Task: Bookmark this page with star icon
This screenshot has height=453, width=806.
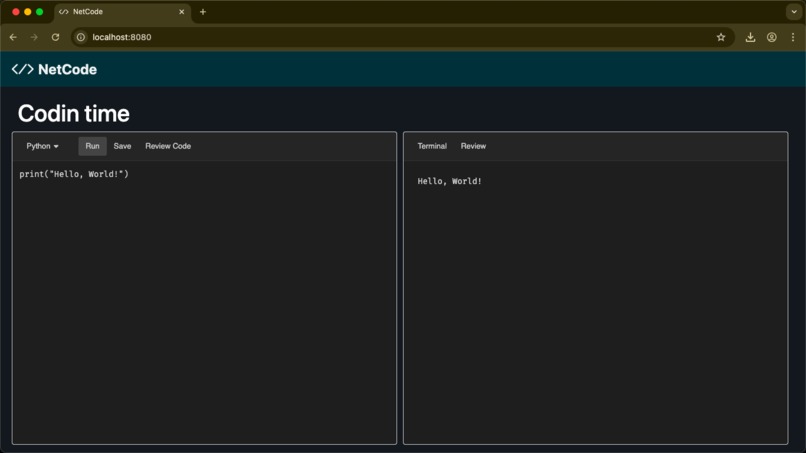Action: point(721,37)
